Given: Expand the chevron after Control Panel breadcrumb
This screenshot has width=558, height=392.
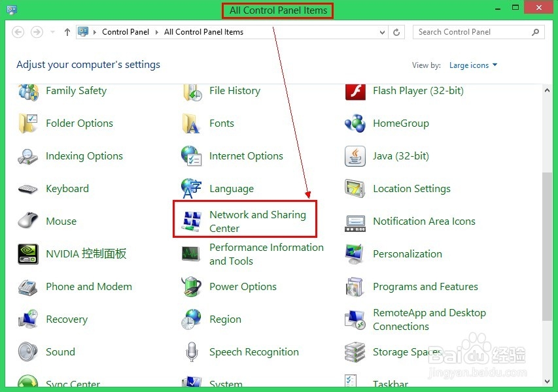Looking at the screenshot, I should tap(156, 33).
